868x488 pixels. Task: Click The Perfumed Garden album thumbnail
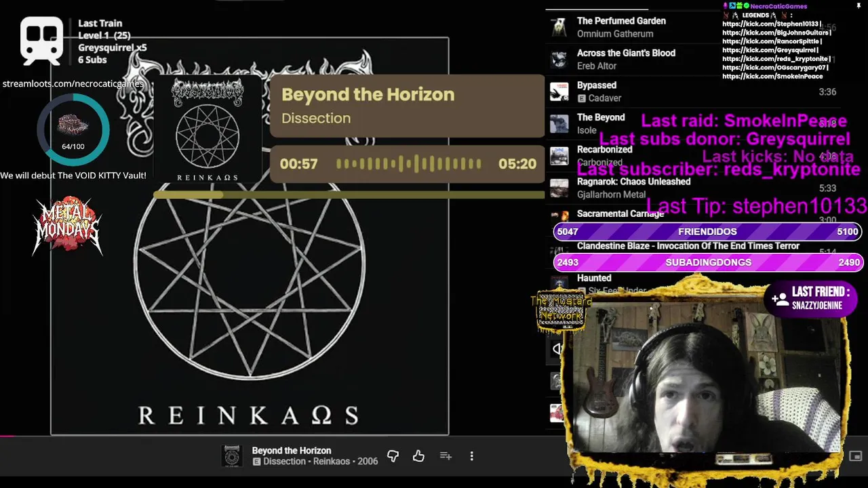pos(559,27)
